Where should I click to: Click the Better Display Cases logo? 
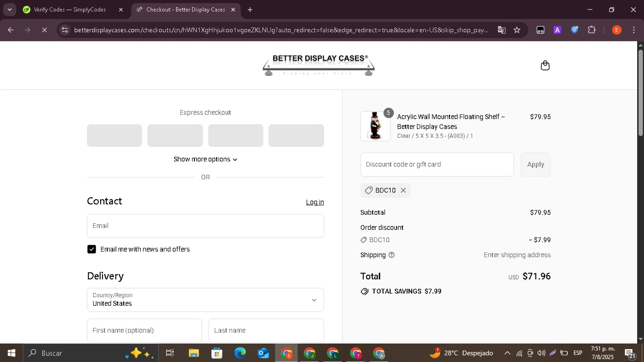(319, 65)
